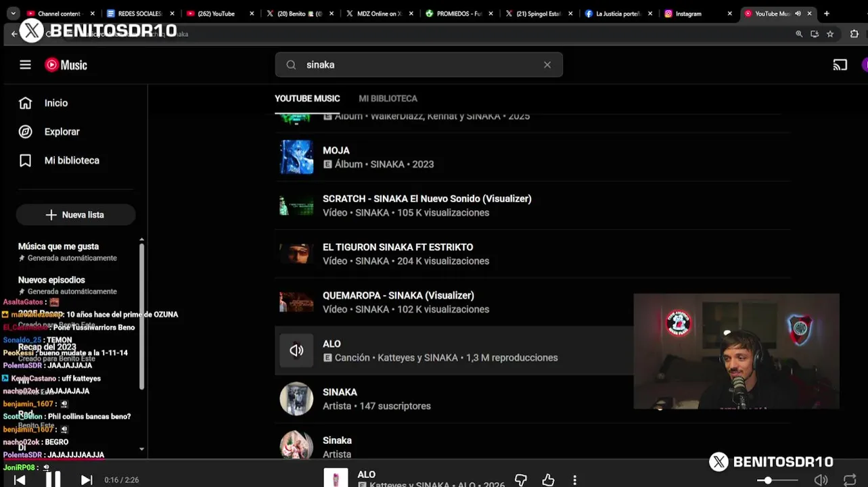Viewport: 868px width, 487px height.
Task: Click the 0:16 / 2:26 playback time
Action: pyautogui.click(x=122, y=480)
